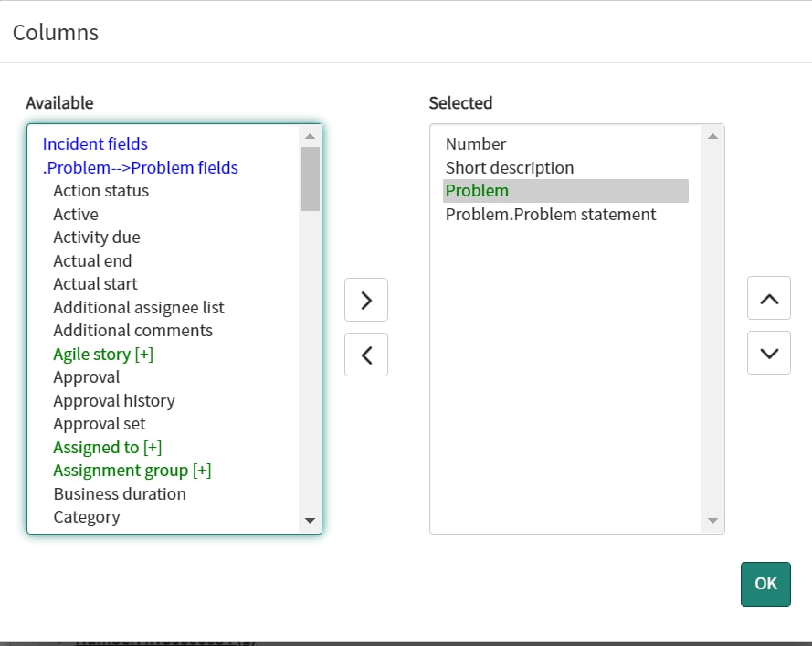Select Problem.Problem statement in Selected list
This screenshot has height=646, width=812.
click(x=550, y=214)
